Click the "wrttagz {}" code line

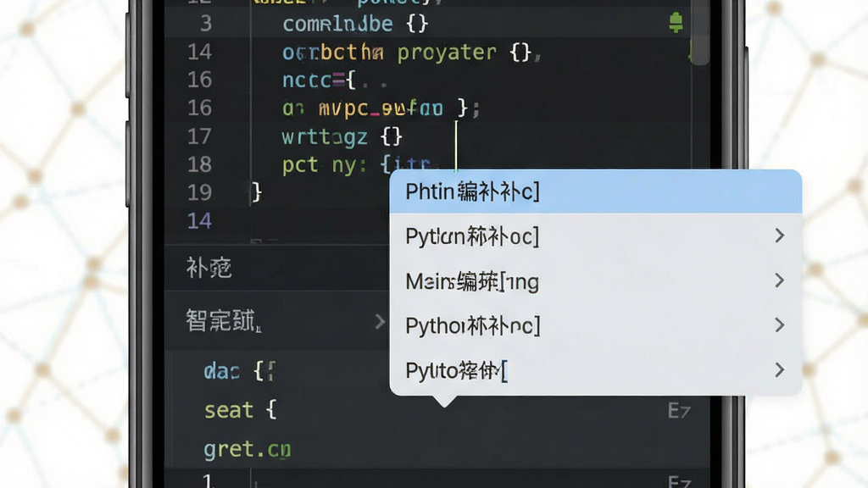click(342, 136)
